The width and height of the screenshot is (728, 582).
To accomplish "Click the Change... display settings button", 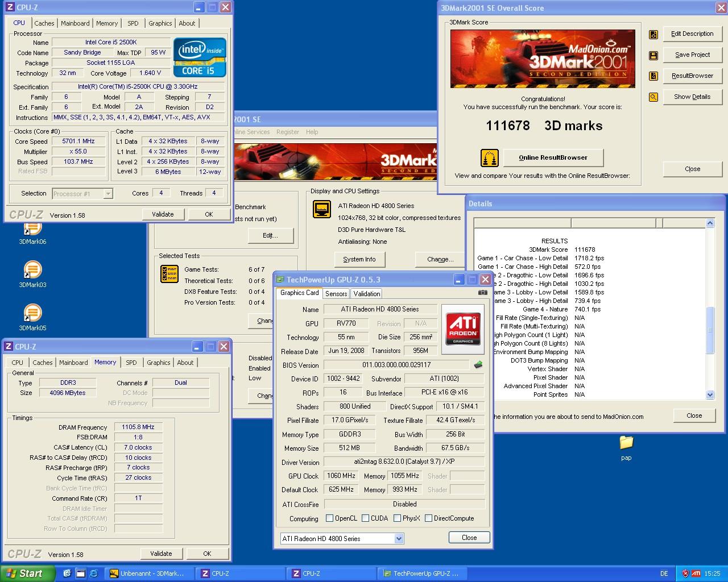I will click(x=441, y=259).
